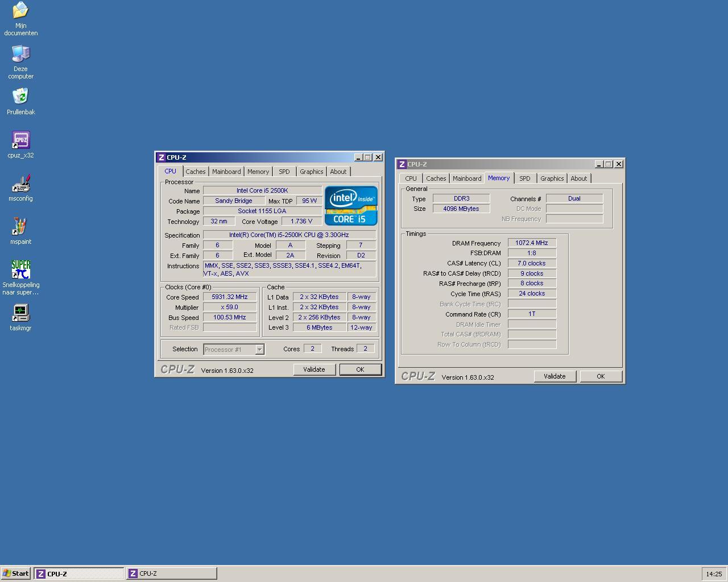Click Multiplier value x 59.0
Screen dimensions: 728x582
pyautogui.click(x=230, y=307)
